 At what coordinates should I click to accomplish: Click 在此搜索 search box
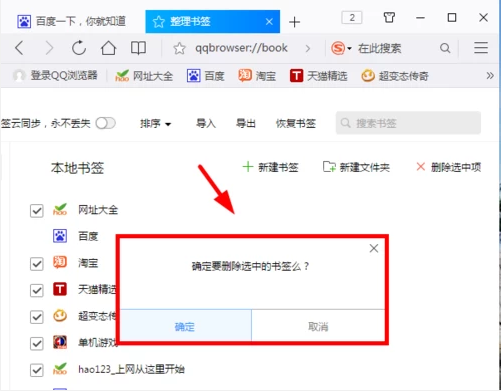380,48
